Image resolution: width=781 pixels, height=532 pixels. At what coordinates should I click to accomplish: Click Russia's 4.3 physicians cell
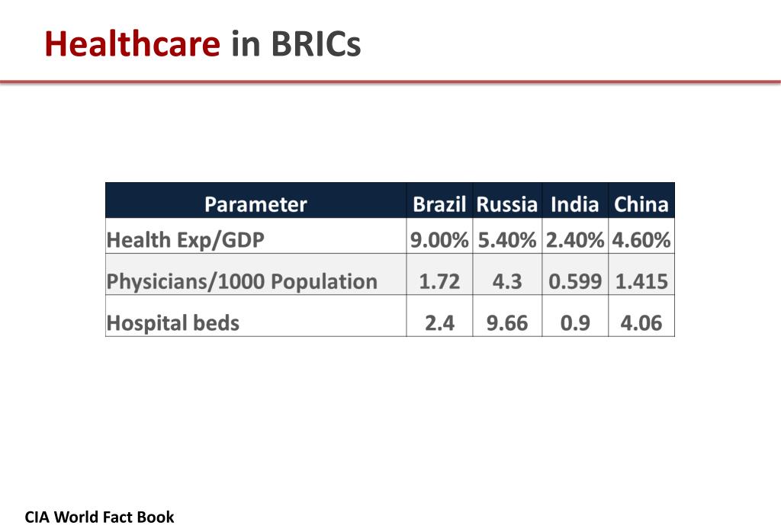coord(507,274)
